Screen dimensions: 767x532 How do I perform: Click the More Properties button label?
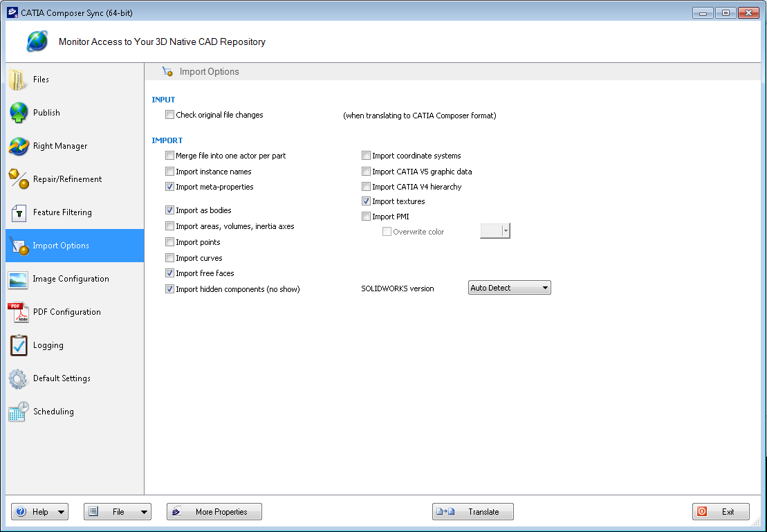(x=221, y=512)
